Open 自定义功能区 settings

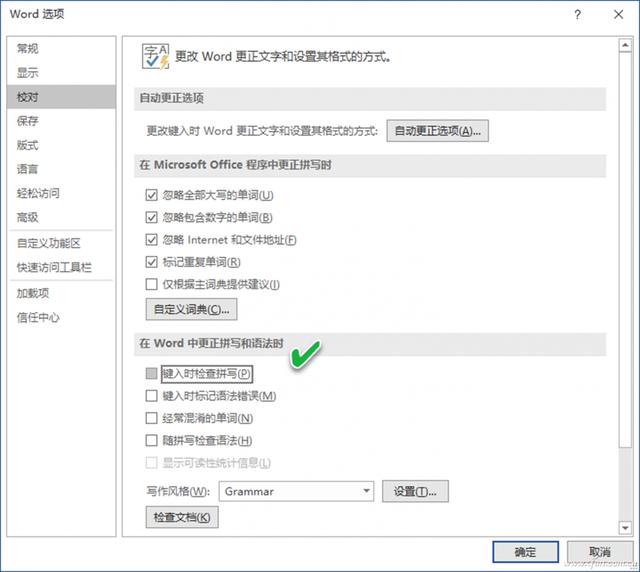coord(61,243)
